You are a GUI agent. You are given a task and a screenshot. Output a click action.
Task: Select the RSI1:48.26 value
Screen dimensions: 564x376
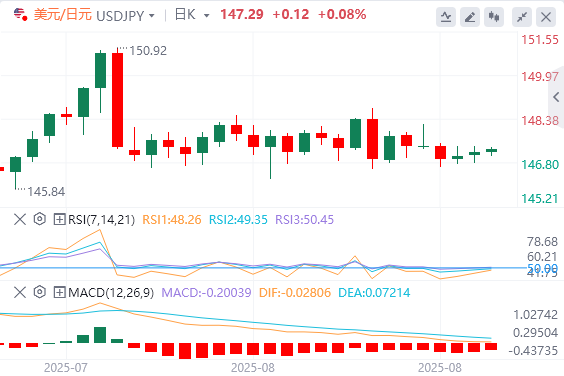(172, 219)
